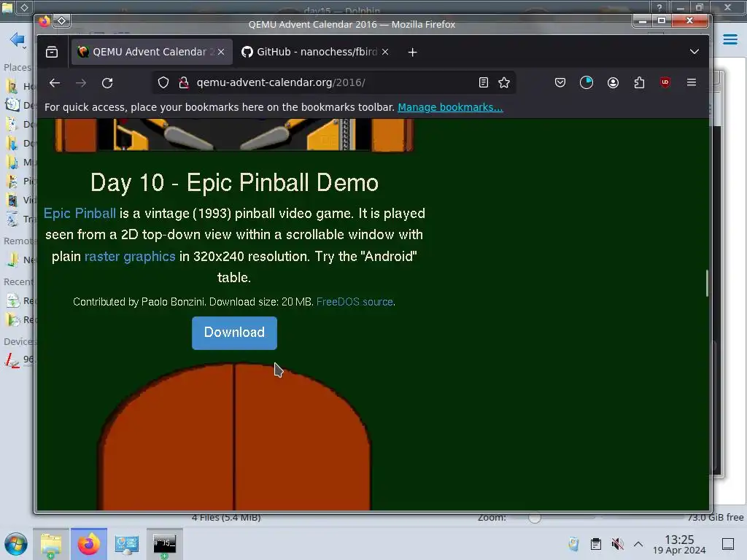Select the Home folder in Dolphin Places

(20, 86)
